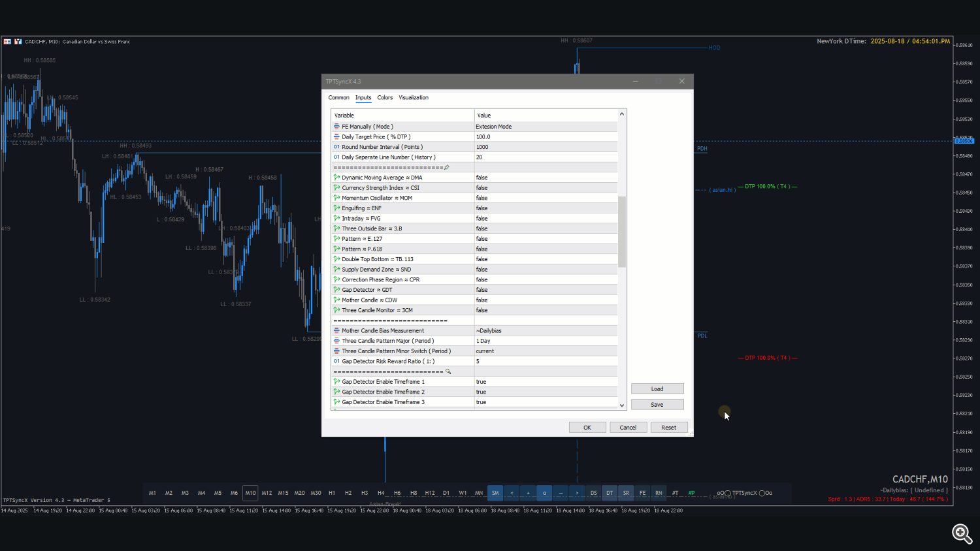Edit Daily Target Price value field

coord(546,137)
